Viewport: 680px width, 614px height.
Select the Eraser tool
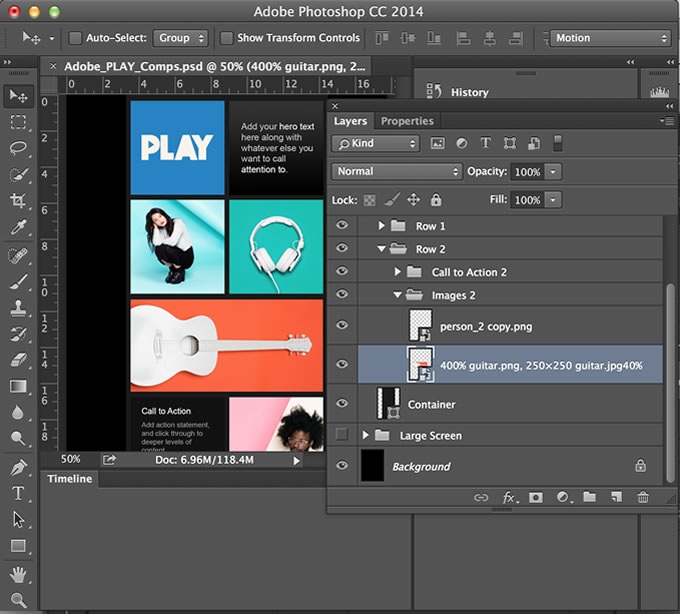(18, 360)
